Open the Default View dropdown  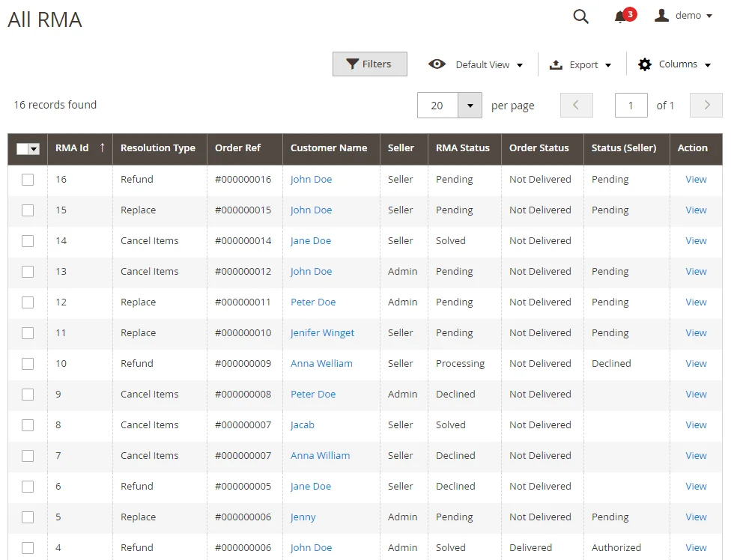[x=483, y=64]
